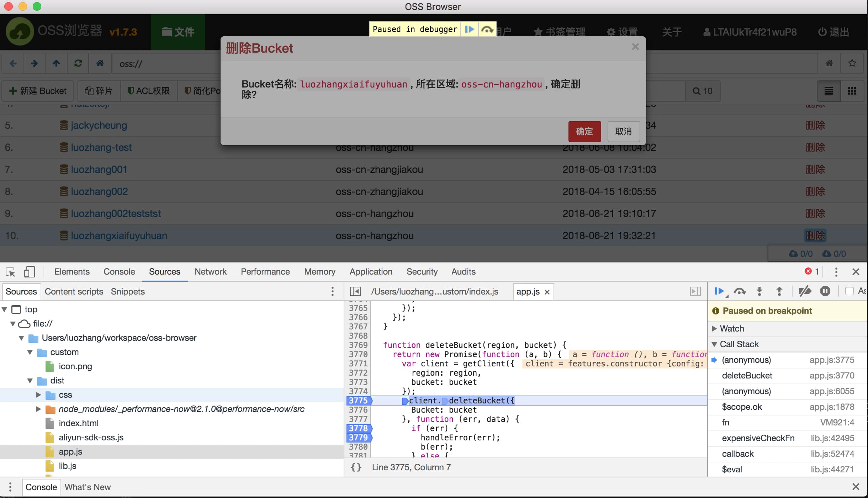Click the Console input field at bottom

tap(41, 487)
